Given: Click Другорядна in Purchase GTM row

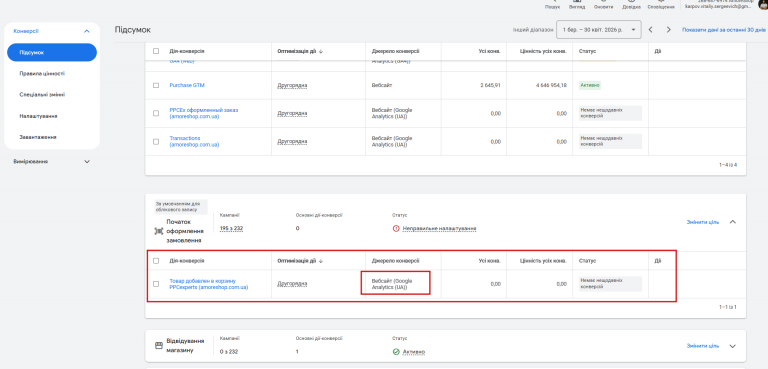Looking at the screenshot, I should (292, 85).
